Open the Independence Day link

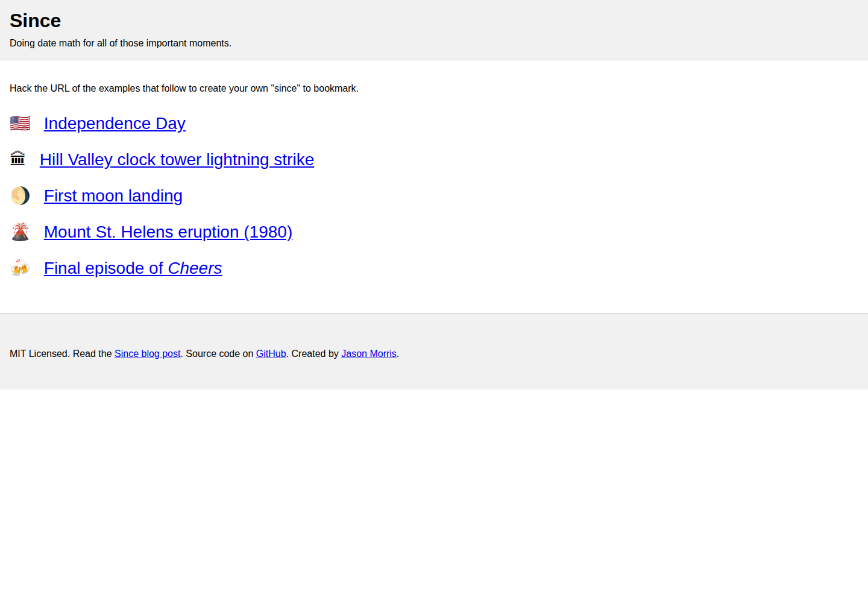point(115,124)
